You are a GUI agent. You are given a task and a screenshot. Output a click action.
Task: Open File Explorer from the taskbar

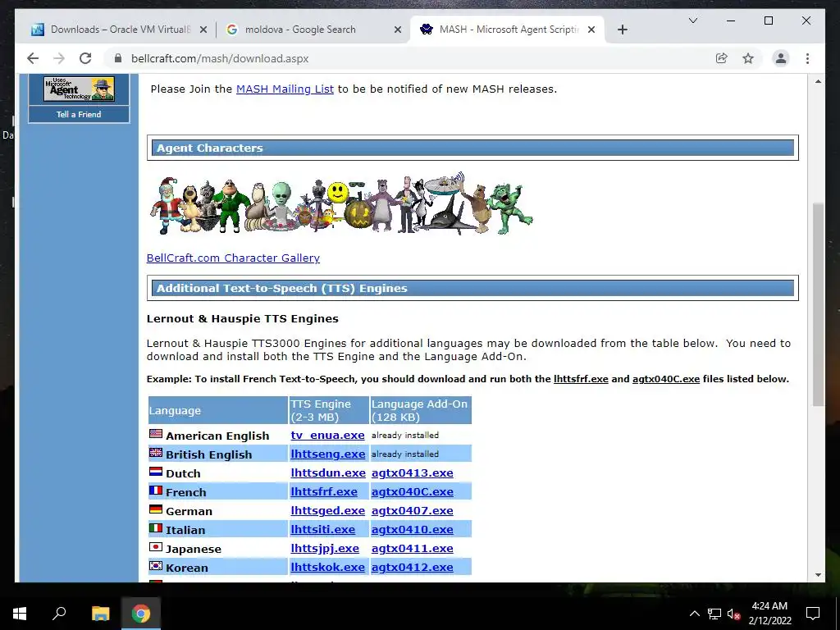100,614
